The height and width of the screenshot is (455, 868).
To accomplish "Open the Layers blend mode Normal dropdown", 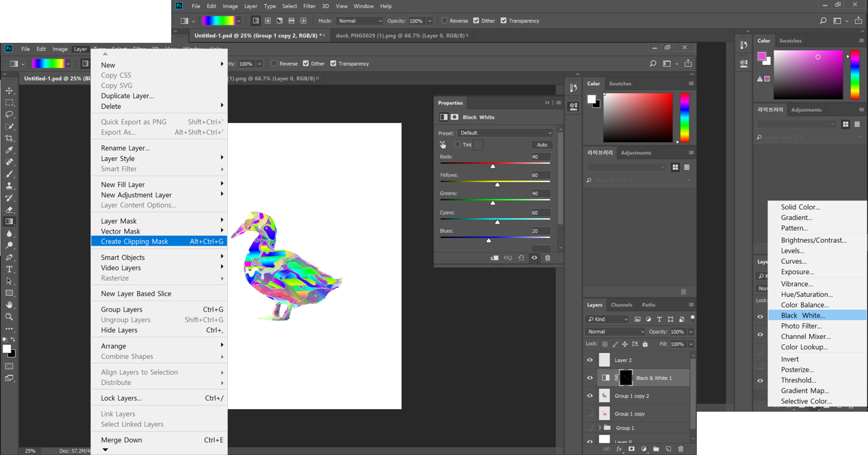I will pyautogui.click(x=616, y=332).
